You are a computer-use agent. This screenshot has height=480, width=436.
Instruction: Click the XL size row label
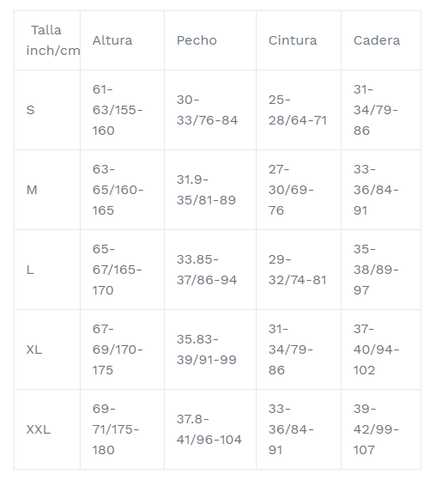click(x=47, y=350)
